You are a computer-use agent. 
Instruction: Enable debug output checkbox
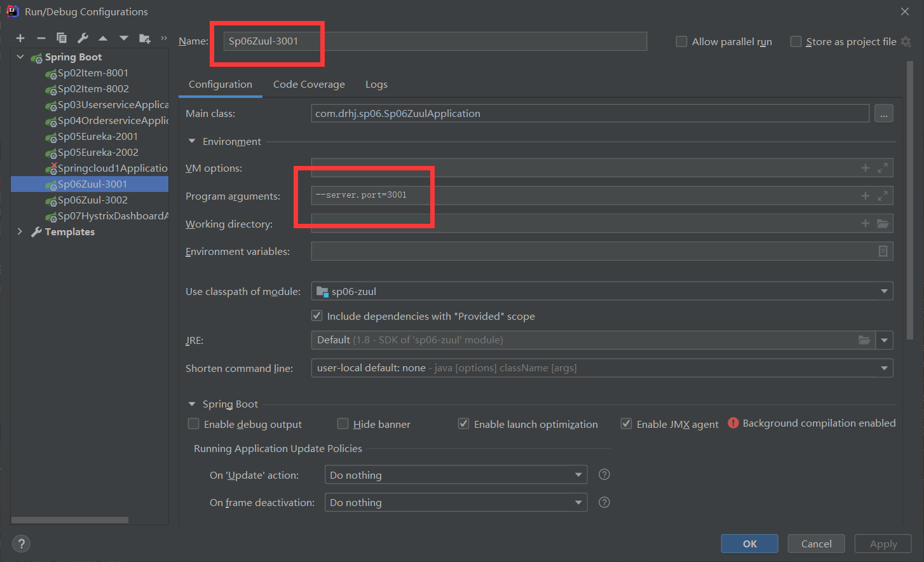pyautogui.click(x=194, y=423)
